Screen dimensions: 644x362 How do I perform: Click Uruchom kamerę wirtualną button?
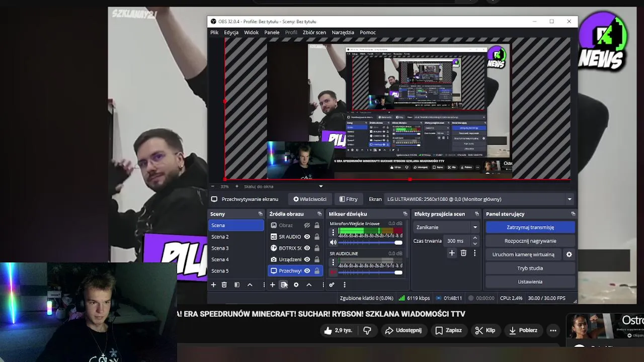point(523,254)
